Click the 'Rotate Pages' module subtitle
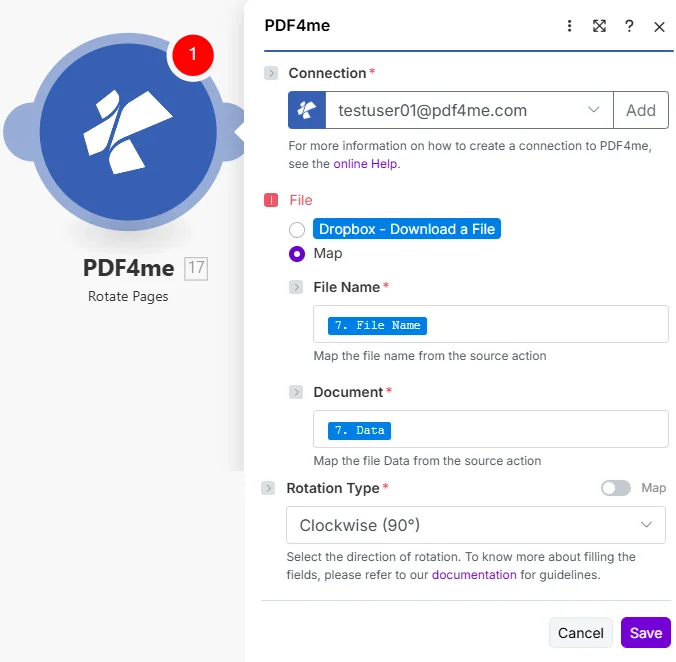The image size is (676, 662). pyautogui.click(x=128, y=297)
